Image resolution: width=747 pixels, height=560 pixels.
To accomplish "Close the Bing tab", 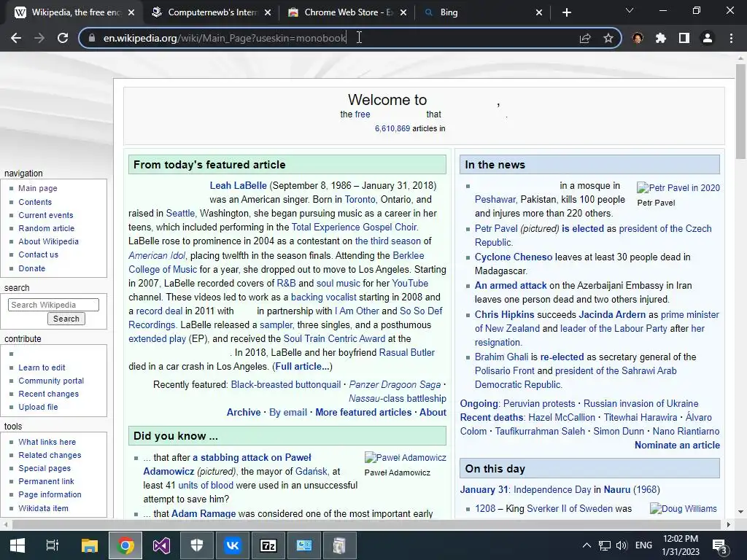I will click(x=539, y=13).
